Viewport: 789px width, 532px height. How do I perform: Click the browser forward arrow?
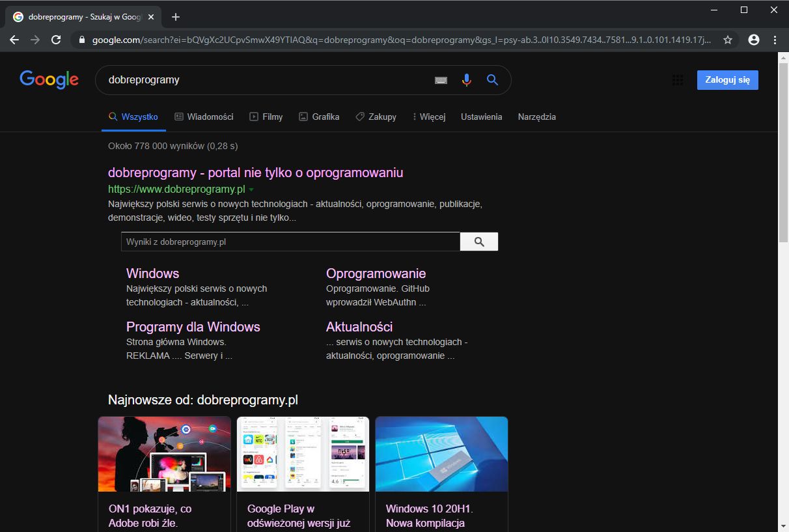pyautogui.click(x=35, y=40)
